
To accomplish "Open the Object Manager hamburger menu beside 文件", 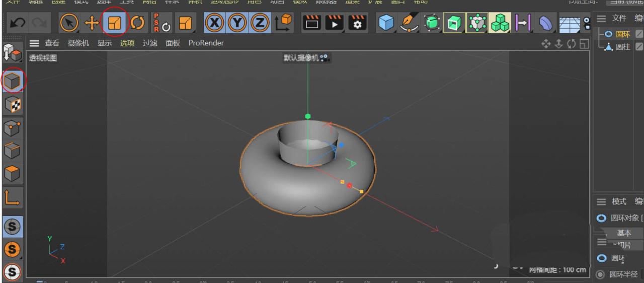I will pos(601,19).
